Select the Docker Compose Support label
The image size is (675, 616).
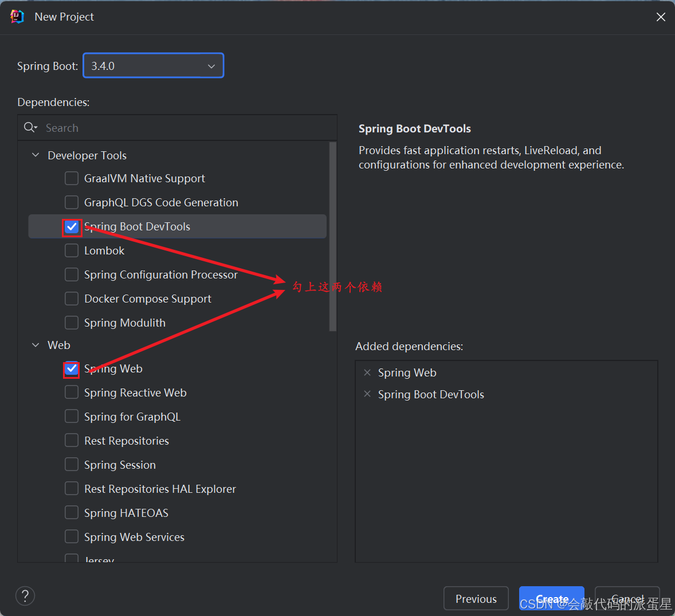point(148,299)
